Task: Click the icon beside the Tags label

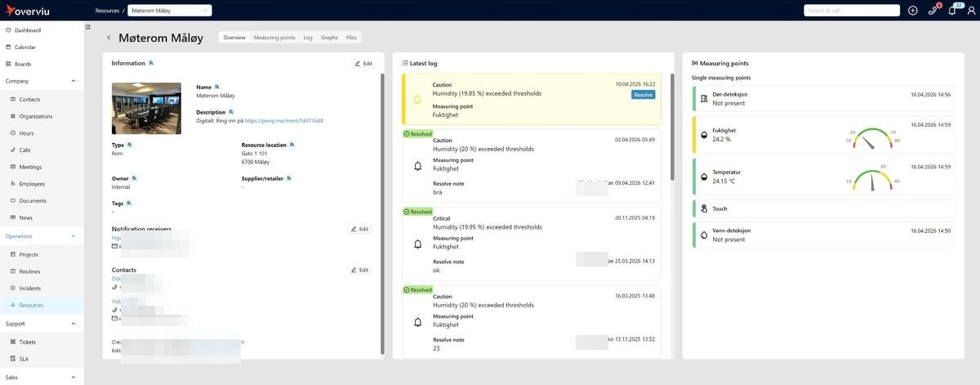Action: click(x=129, y=203)
